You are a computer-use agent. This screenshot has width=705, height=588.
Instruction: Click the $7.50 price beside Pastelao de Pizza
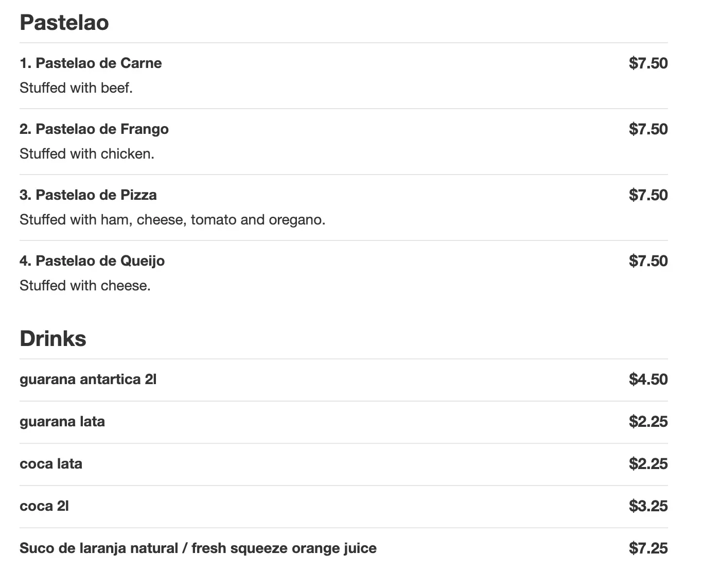[648, 195]
